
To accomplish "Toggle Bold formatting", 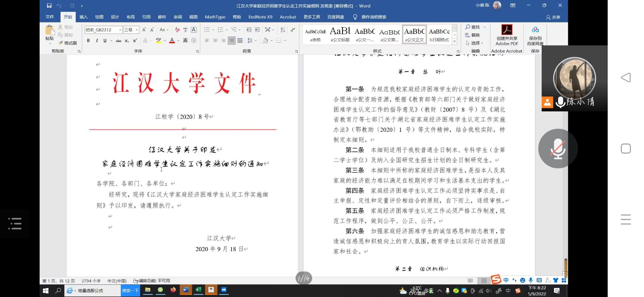I will pos(88,41).
